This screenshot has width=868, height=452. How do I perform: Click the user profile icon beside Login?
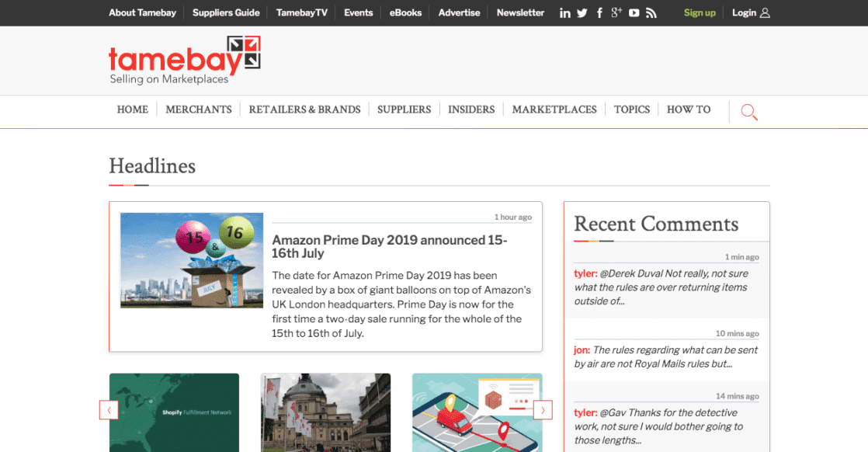[x=765, y=12]
